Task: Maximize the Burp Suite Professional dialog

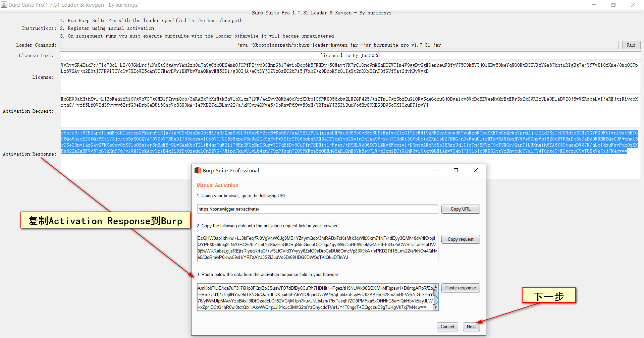Action: tap(456, 170)
